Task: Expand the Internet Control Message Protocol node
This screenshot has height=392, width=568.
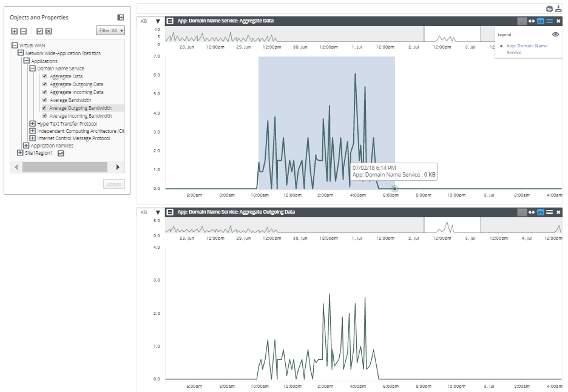Action: pos(32,138)
